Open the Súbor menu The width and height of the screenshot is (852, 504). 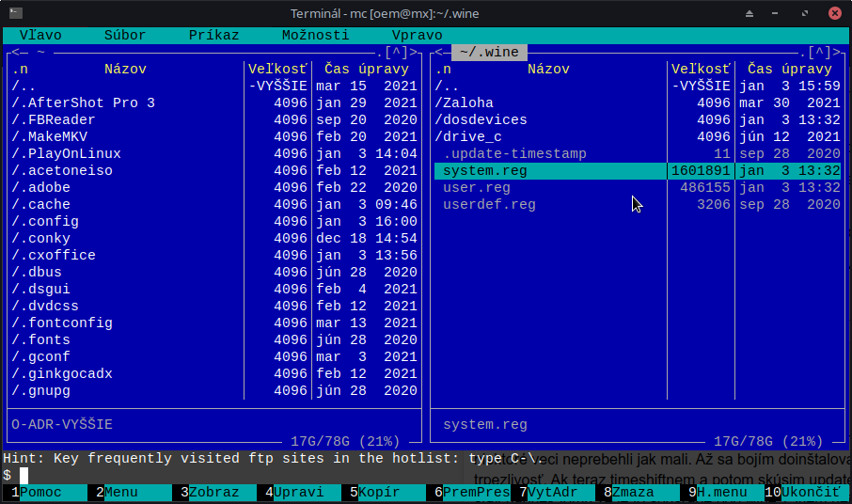[x=125, y=36]
